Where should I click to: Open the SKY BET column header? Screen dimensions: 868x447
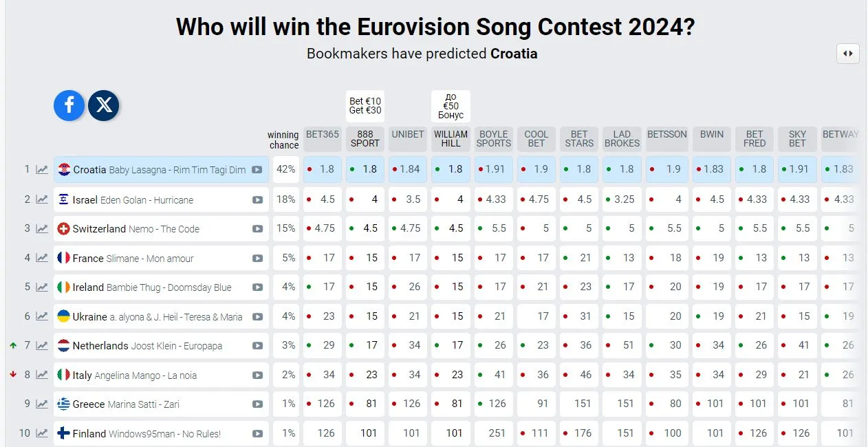[797, 140]
